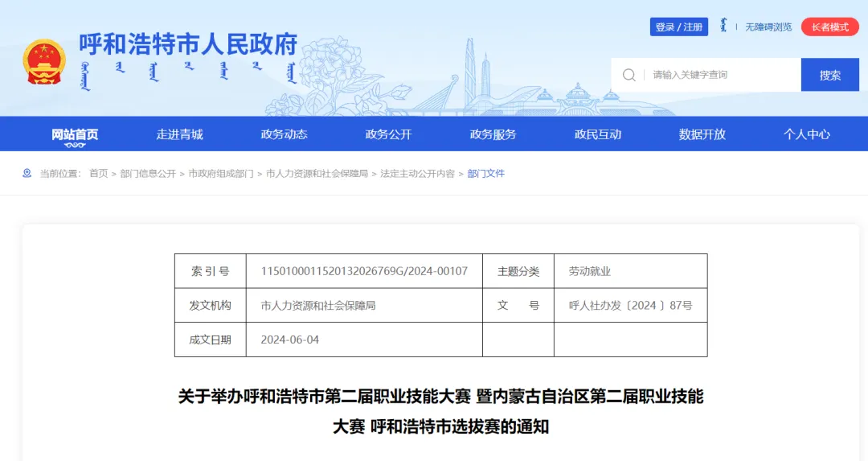The width and height of the screenshot is (868, 461).
Task: Turn on 无障碍浏览 accessibility browsing
Action: 769,27
